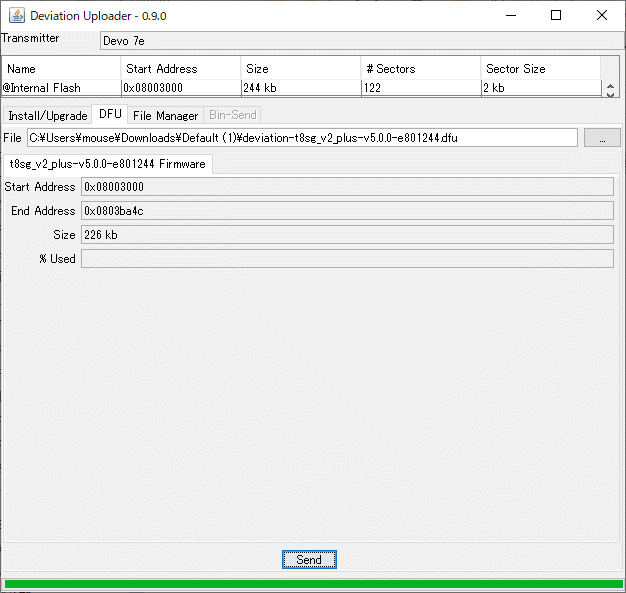The height and width of the screenshot is (593, 626).
Task: Click the DFU file path field
Action: point(302,138)
